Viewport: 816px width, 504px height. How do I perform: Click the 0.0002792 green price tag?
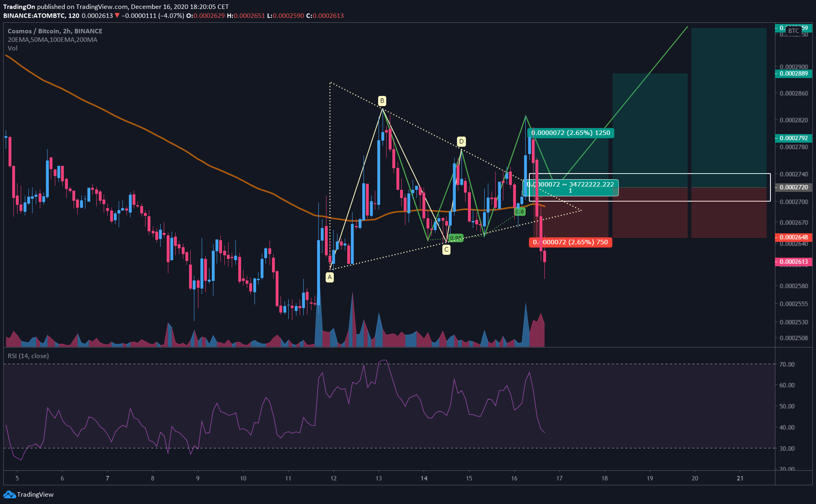click(794, 138)
